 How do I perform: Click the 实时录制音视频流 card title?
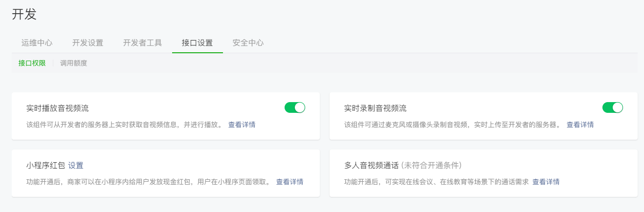(x=376, y=108)
